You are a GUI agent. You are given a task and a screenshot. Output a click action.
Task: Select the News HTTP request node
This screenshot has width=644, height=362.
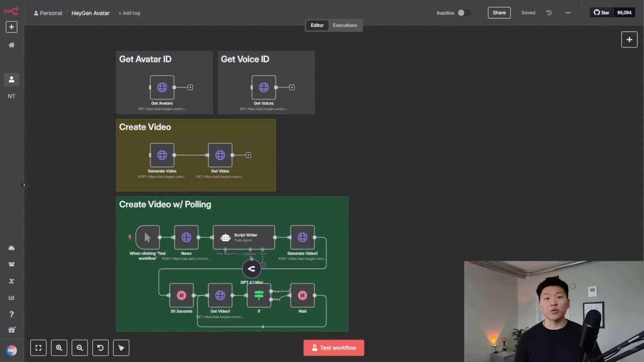(x=186, y=237)
